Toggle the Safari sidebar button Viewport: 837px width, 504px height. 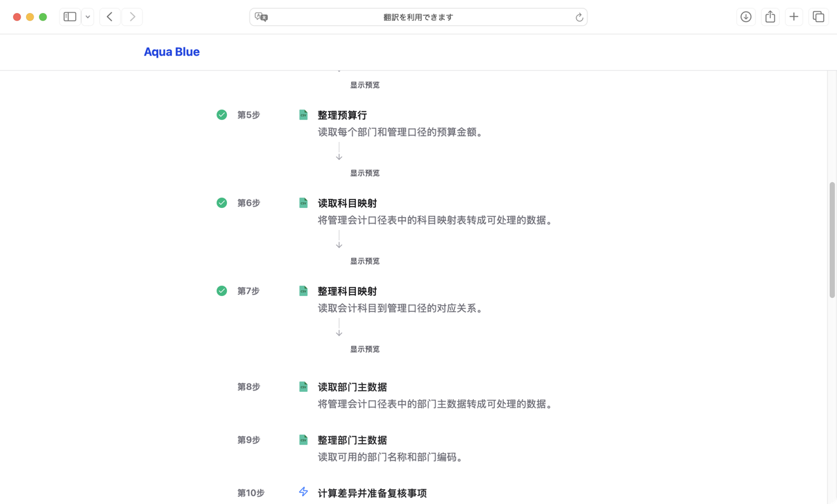70,17
